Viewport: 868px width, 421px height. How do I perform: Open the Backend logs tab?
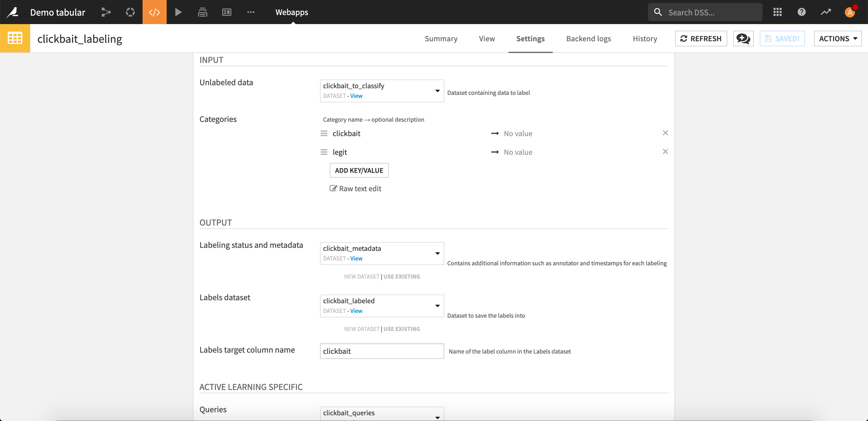[x=588, y=38]
